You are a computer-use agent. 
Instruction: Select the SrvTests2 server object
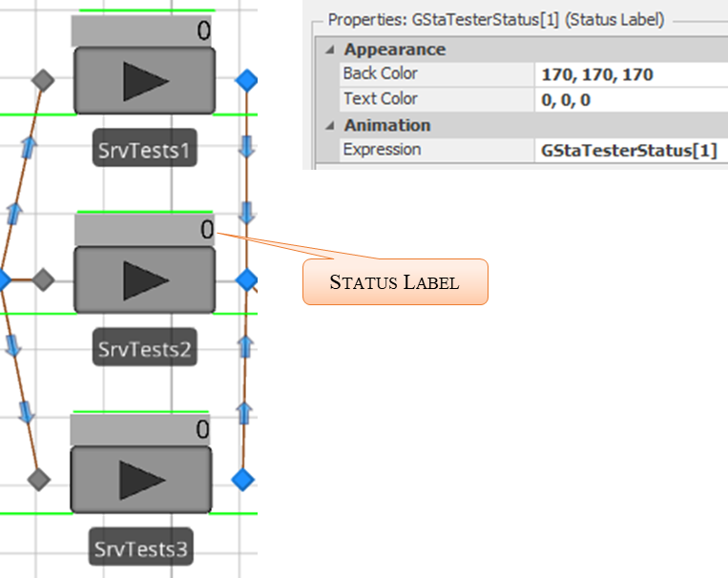point(144,280)
